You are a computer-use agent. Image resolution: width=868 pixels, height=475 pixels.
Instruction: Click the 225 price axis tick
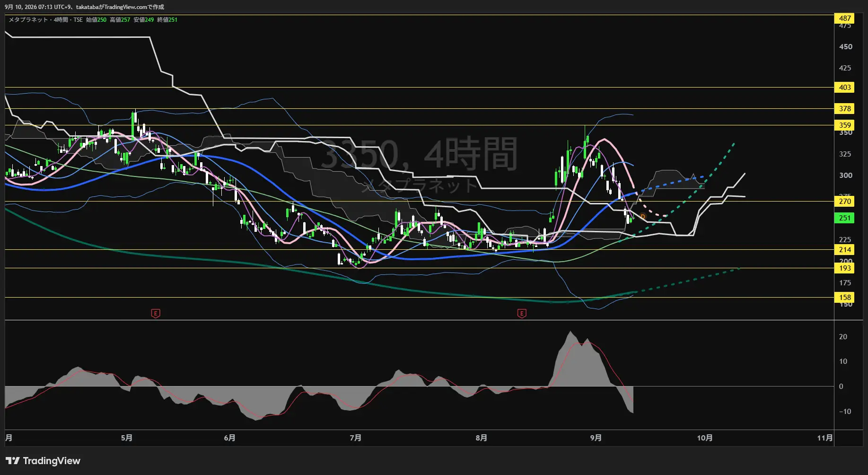click(x=845, y=240)
